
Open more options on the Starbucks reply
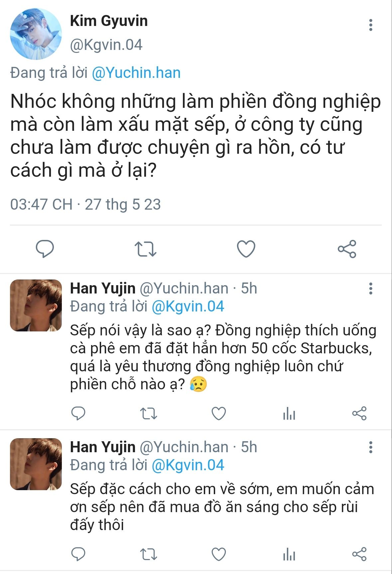[x=371, y=288]
